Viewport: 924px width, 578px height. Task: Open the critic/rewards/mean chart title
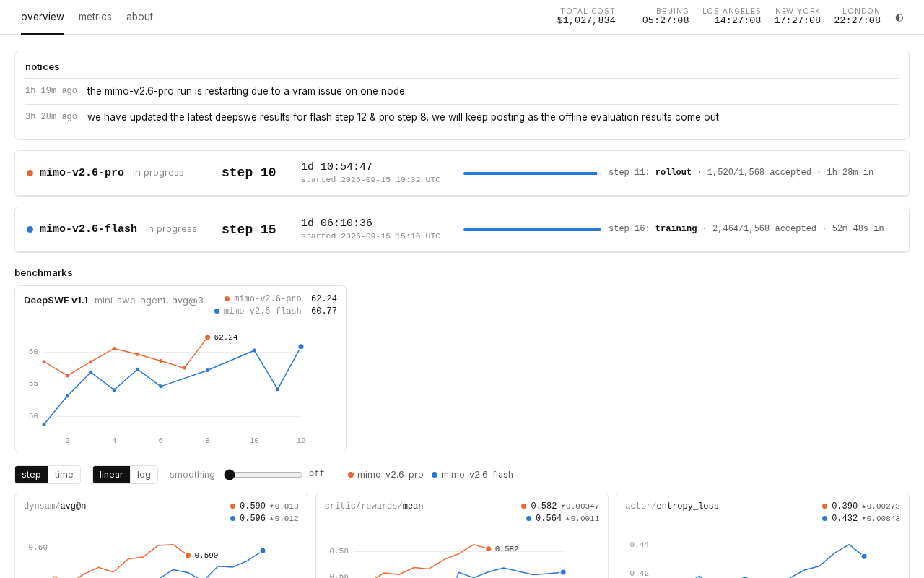(374, 506)
